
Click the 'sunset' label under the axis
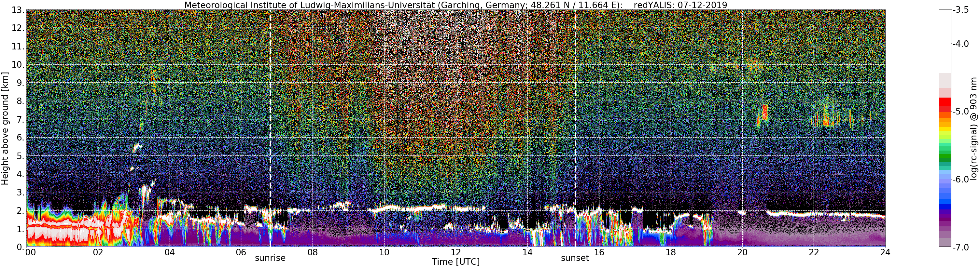(x=575, y=258)
